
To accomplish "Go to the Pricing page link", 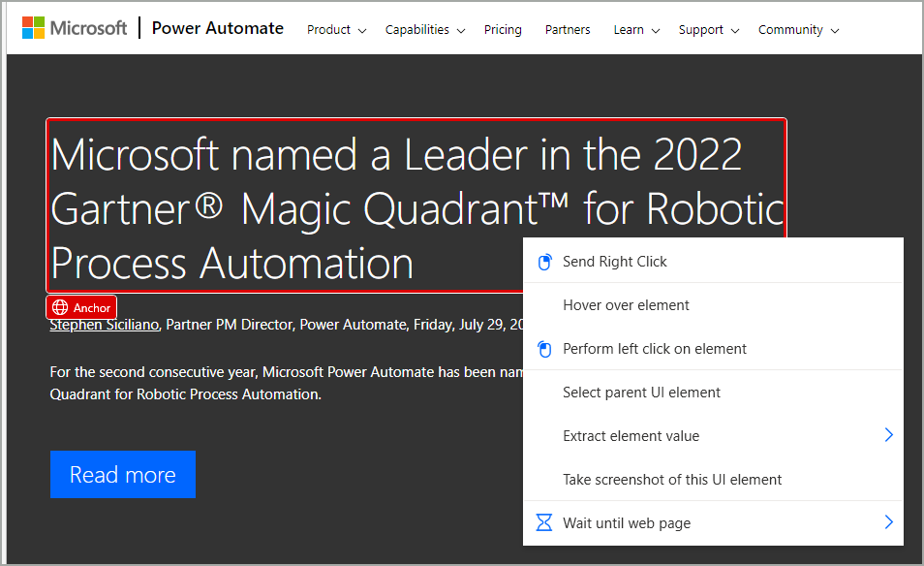I will point(503,30).
